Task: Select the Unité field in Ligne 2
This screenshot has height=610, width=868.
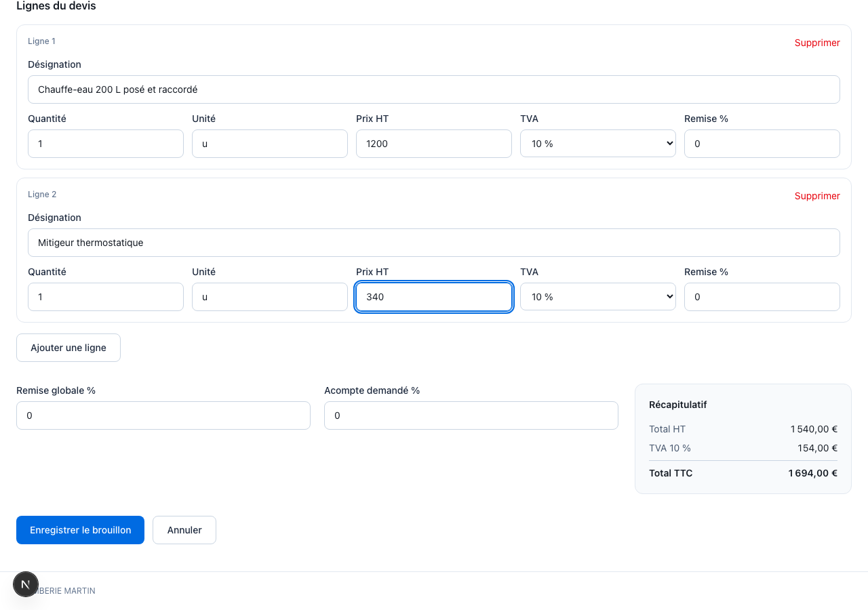Action: click(x=270, y=297)
